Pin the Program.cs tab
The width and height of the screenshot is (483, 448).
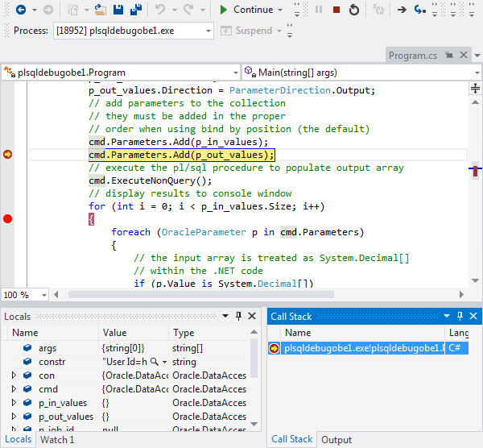pos(448,56)
